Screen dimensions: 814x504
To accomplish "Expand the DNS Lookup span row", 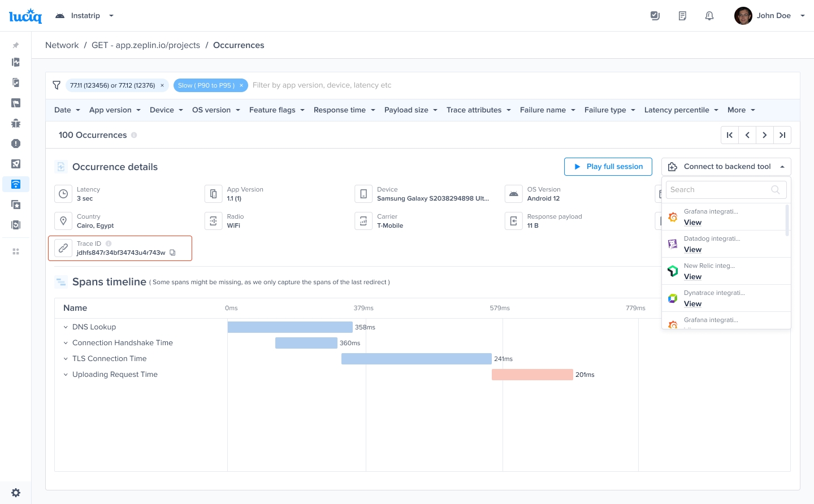I will pyautogui.click(x=66, y=327).
